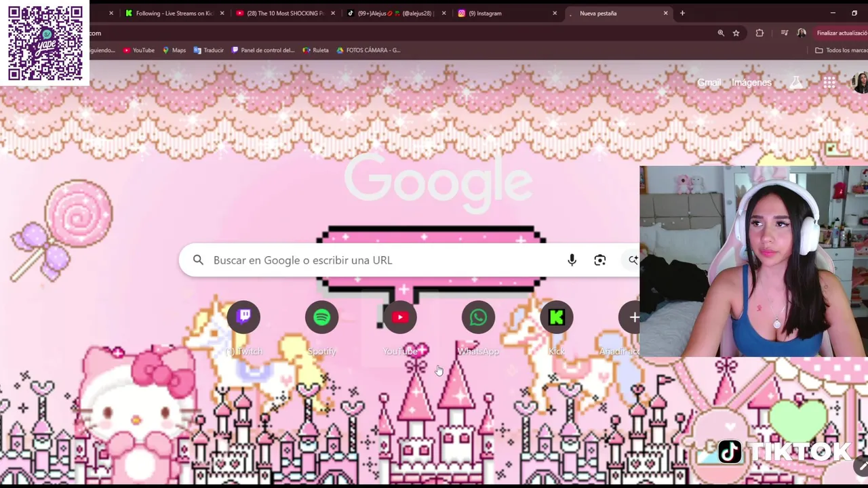Start voice search with microphone
The width and height of the screenshot is (868, 488).
[x=572, y=260]
